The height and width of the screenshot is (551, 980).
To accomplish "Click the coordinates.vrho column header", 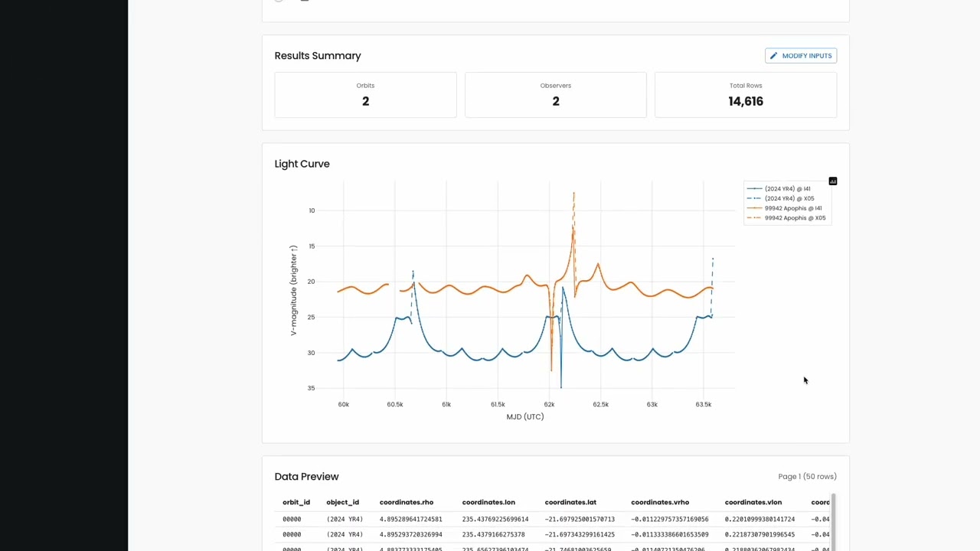I will click(x=660, y=502).
